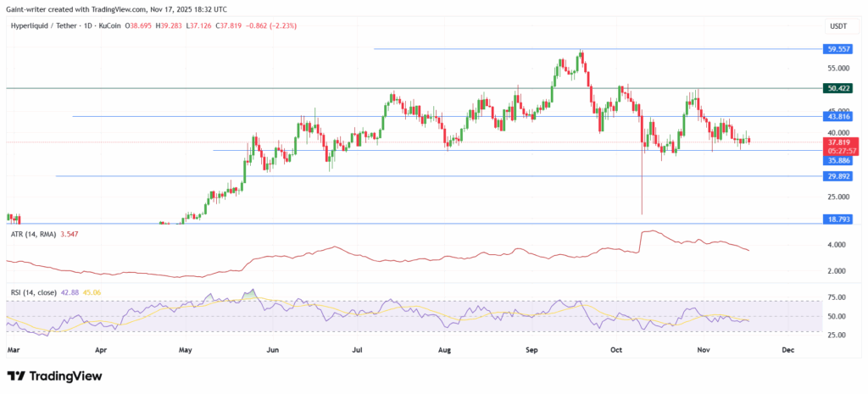Click the 55.000 price axis tick

coord(840,68)
